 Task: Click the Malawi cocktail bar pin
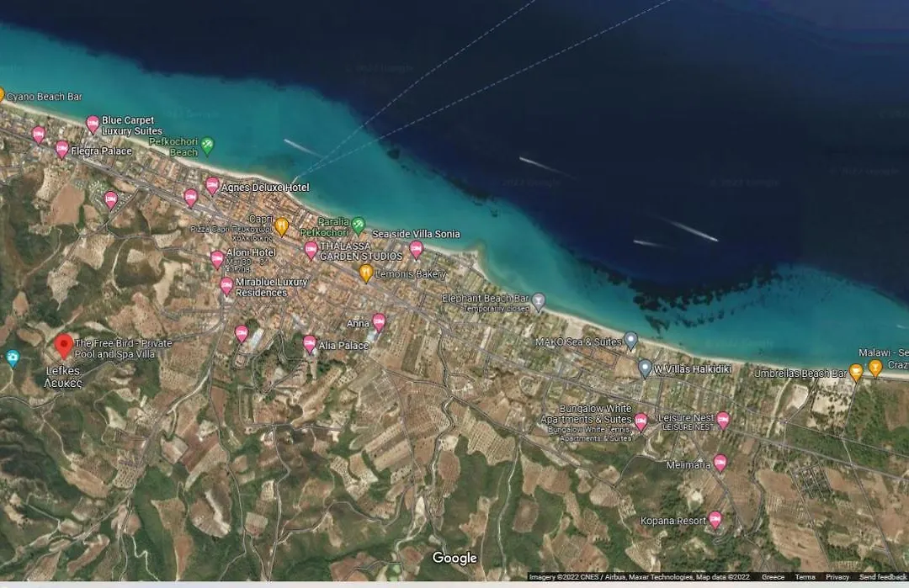(x=875, y=367)
